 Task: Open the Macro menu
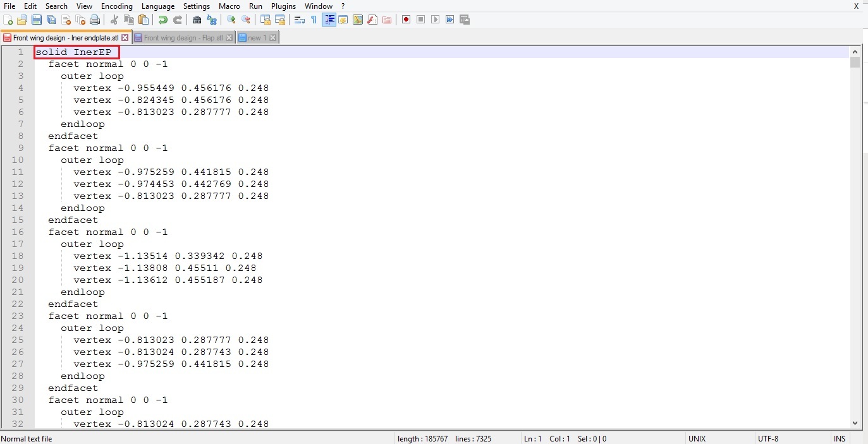click(229, 6)
